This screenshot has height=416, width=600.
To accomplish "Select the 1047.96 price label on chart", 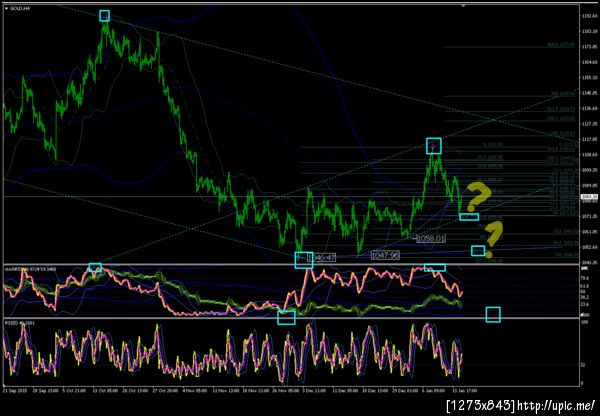I will [385, 255].
